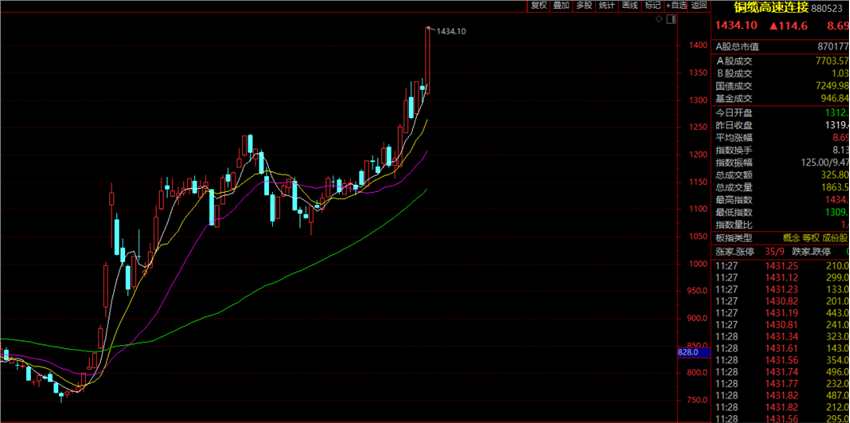
Task: Click the latest tall red candlestick
Action: (x=428, y=60)
